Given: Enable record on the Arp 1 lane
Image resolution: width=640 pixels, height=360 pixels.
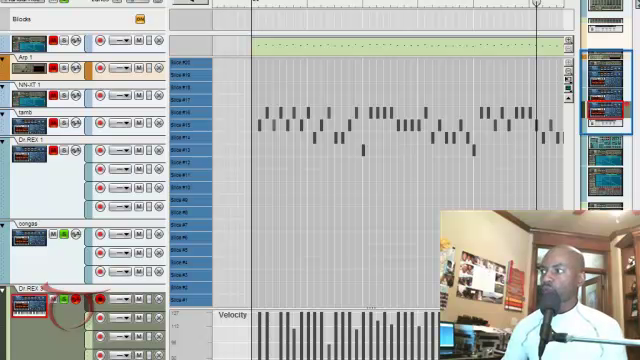Looking at the screenshot, I should 100,68.
